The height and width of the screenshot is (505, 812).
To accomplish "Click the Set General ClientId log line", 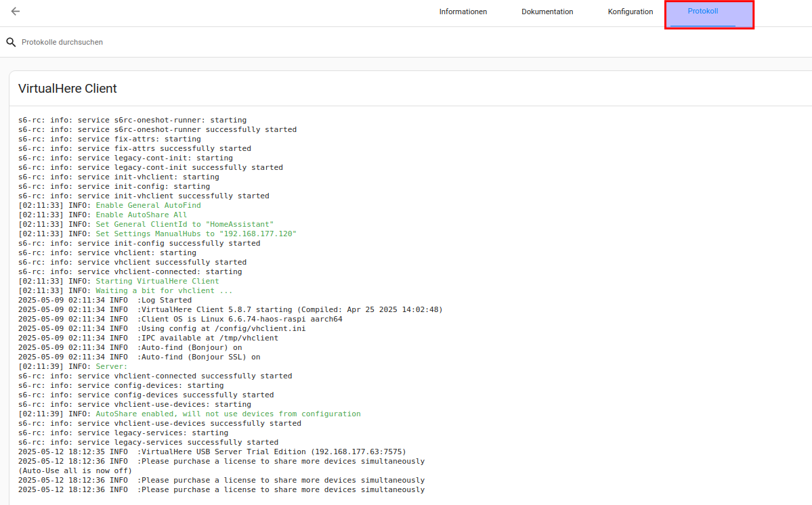I will tap(184, 224).
